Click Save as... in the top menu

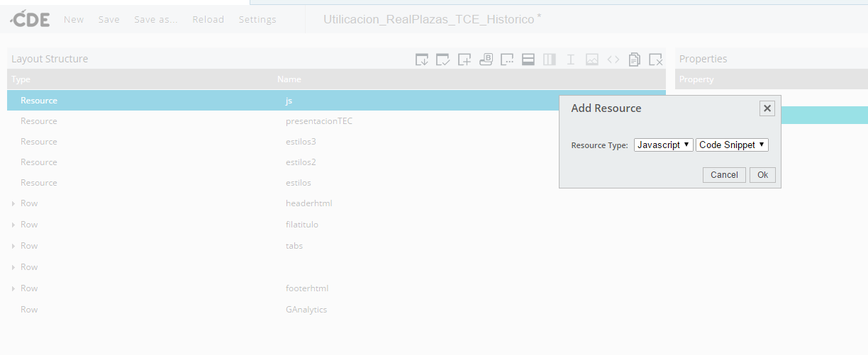click(156, 20)
